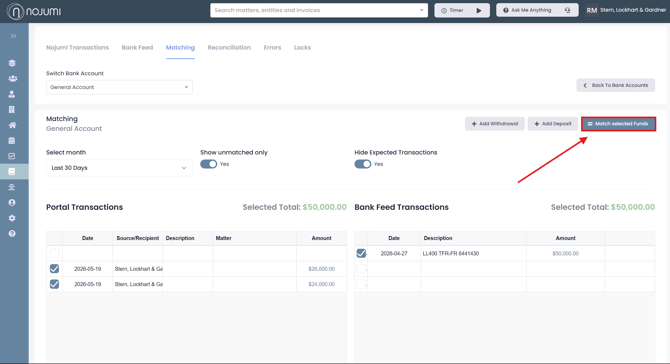Open the help question mark sidebar icon
Screen dimensions: 670x364
12,234
